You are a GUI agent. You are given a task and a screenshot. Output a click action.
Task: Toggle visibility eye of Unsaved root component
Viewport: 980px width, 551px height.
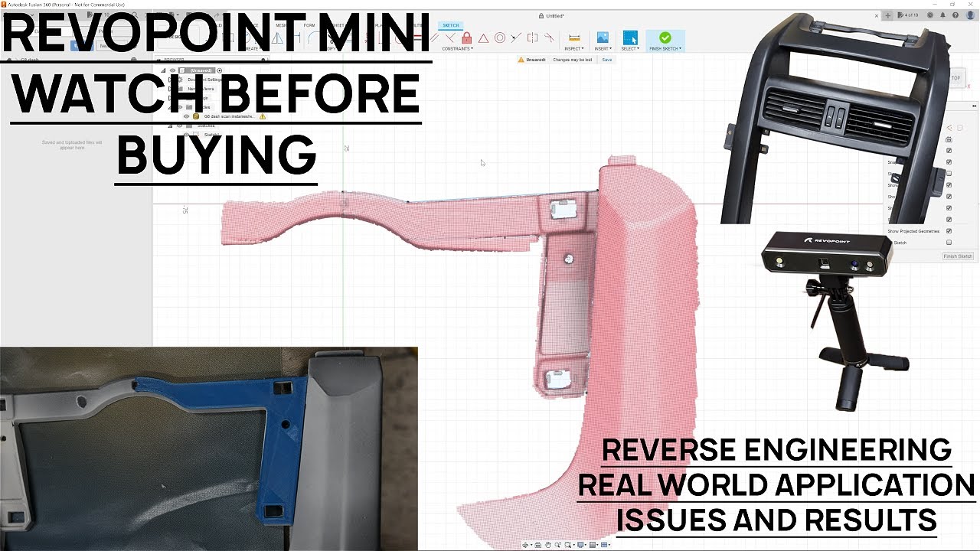click(172, 70)
